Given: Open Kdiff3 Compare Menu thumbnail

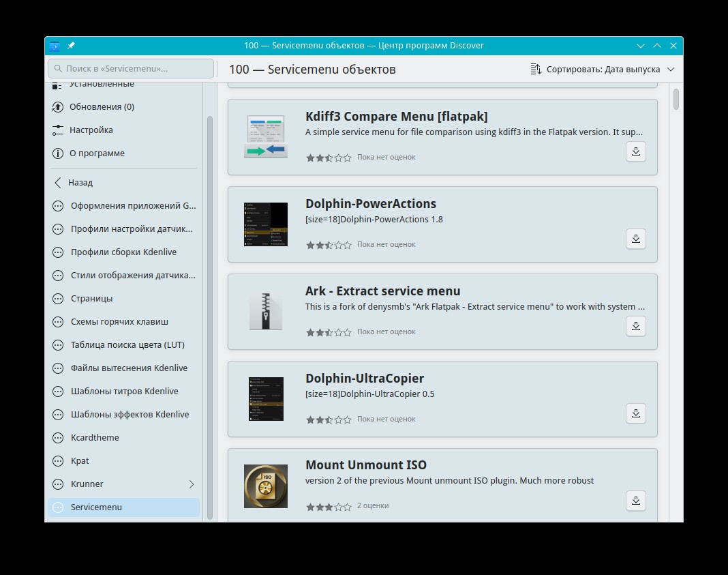Looking at the screenshot, I should pos(266,136).
